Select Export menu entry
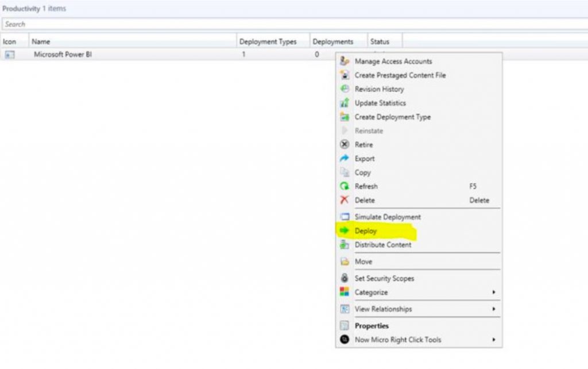This screenshot has height=369, width=588. pyautogui.click(x=365, y=159)
